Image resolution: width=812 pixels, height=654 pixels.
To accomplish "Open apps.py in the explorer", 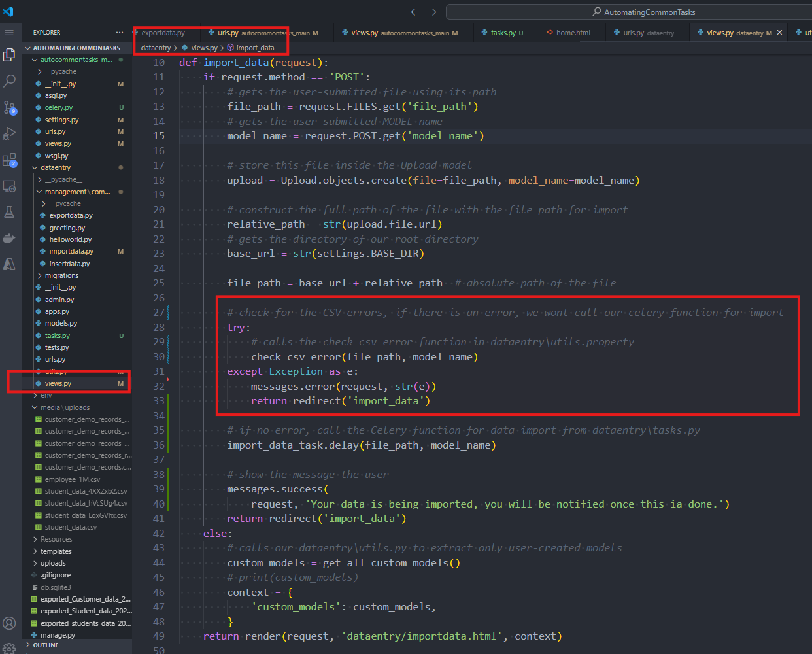I will [x=76, y=311].
